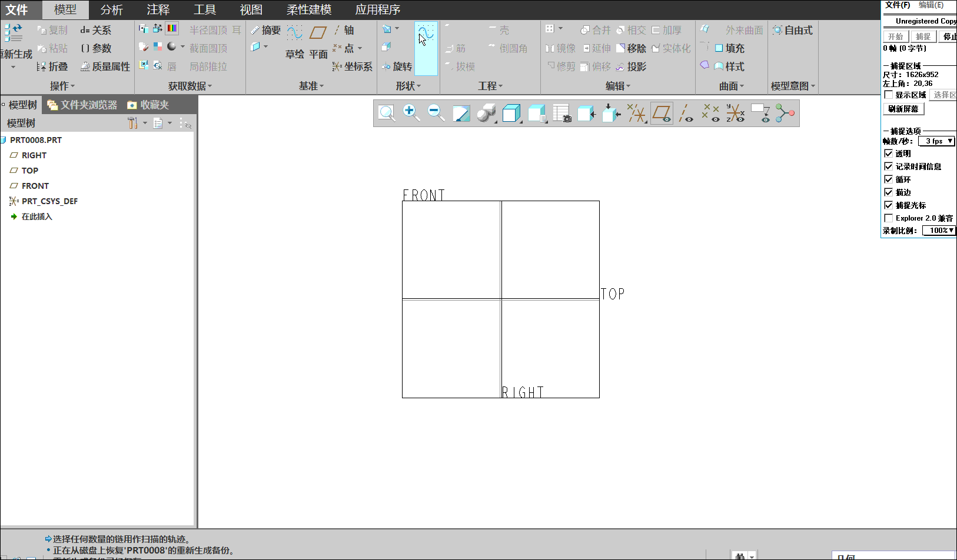Open Mass Properties (质量属性)

click(x=105, y=66)
